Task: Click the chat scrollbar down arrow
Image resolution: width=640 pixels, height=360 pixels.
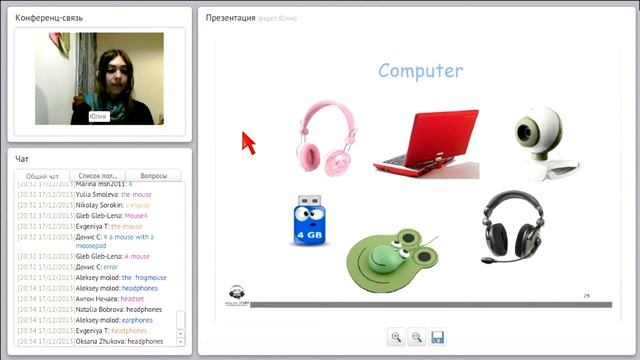Action: coord(180,342)
